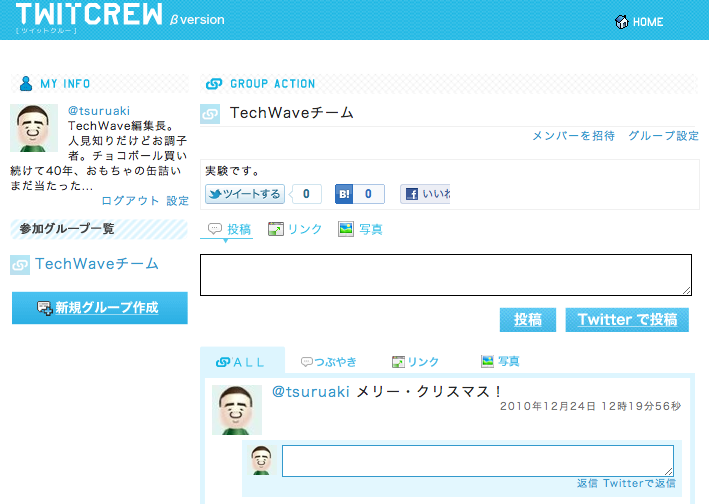
Task: Click the tweet count bubble showing 0
Action: coord(306,194)
